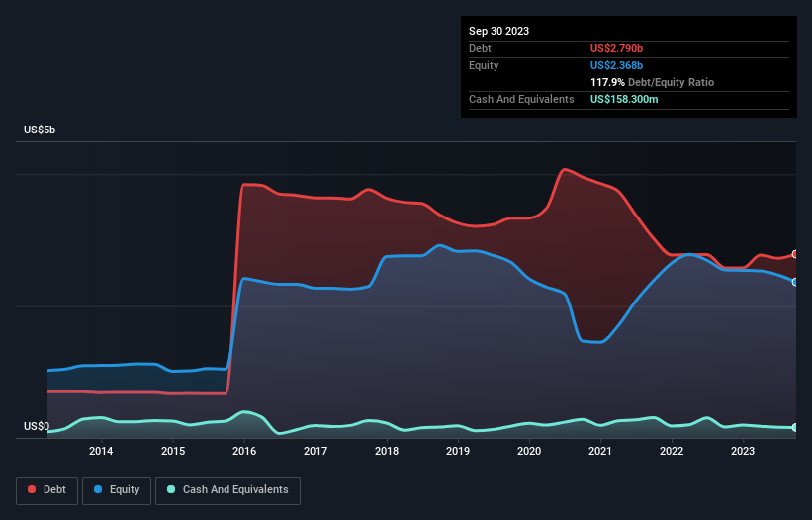Click the 2015 x-axis label
Viewport: 812px width, 520px height.
coord(173,451)
